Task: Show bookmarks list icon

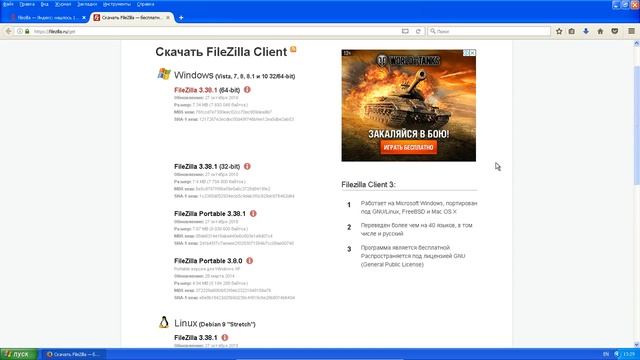Action: (572, 31)
